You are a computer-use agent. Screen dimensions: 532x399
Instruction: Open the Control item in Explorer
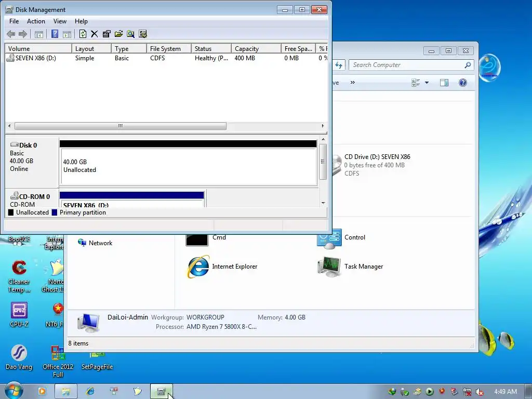(341, 239)
